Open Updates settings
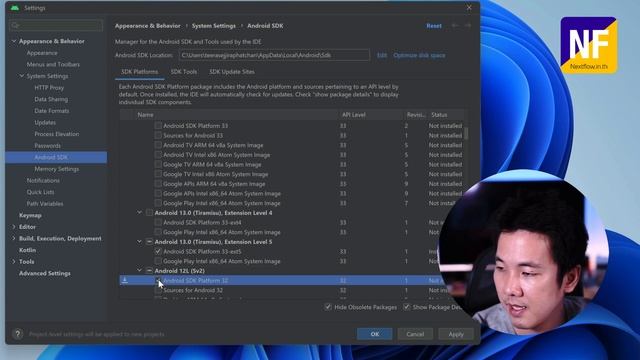The width and height of the screenshot is (640, 360). point(45,122)
